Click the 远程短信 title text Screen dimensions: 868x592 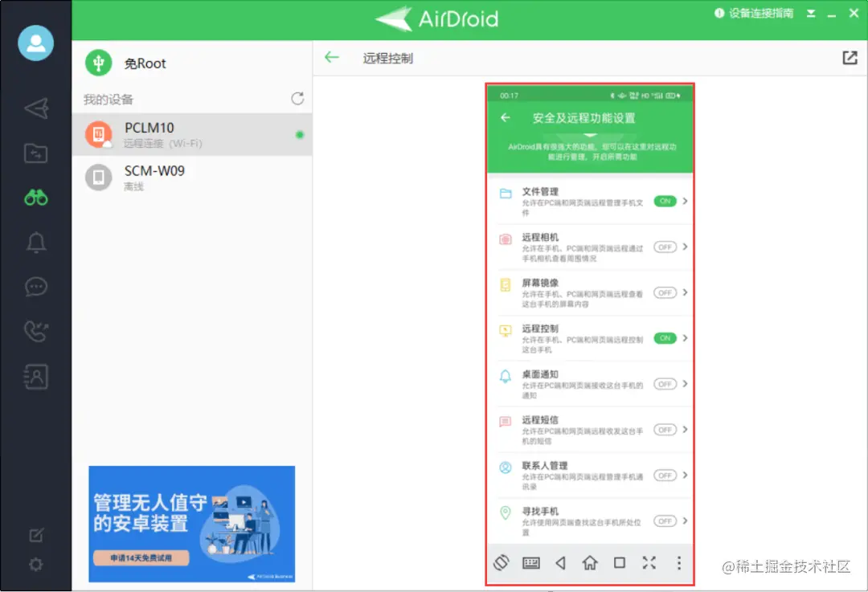click(540, 420)
